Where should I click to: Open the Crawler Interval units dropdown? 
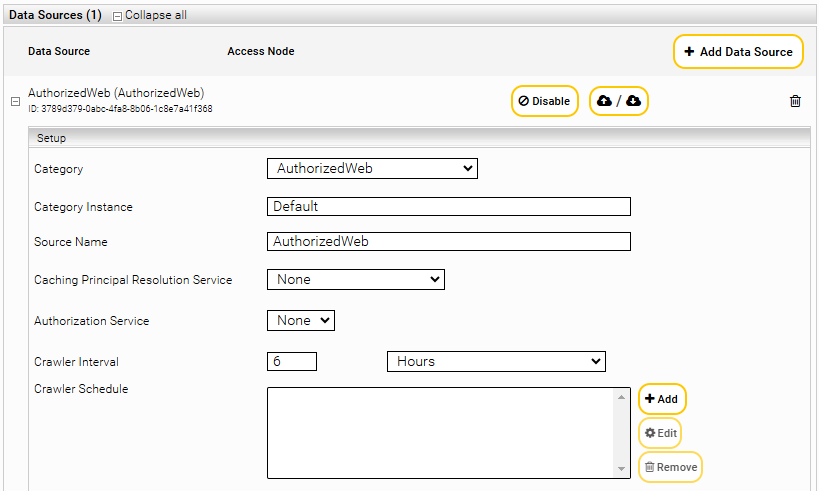click(496, 361)
